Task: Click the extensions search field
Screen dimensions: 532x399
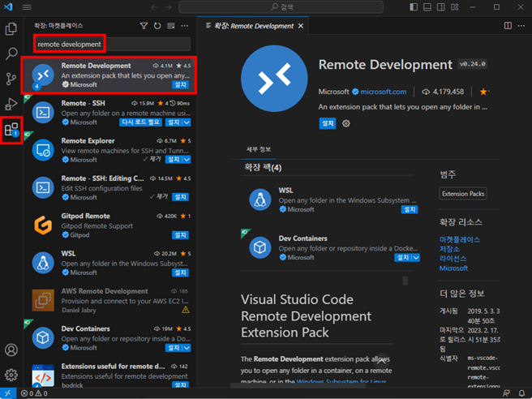Action: (x=112, y=44)
